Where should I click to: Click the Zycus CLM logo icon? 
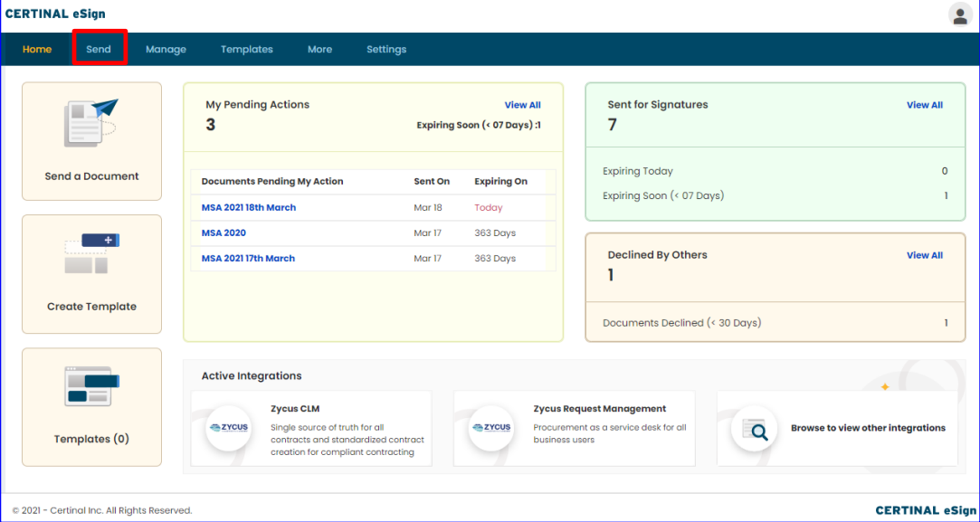tap(228, 428)
